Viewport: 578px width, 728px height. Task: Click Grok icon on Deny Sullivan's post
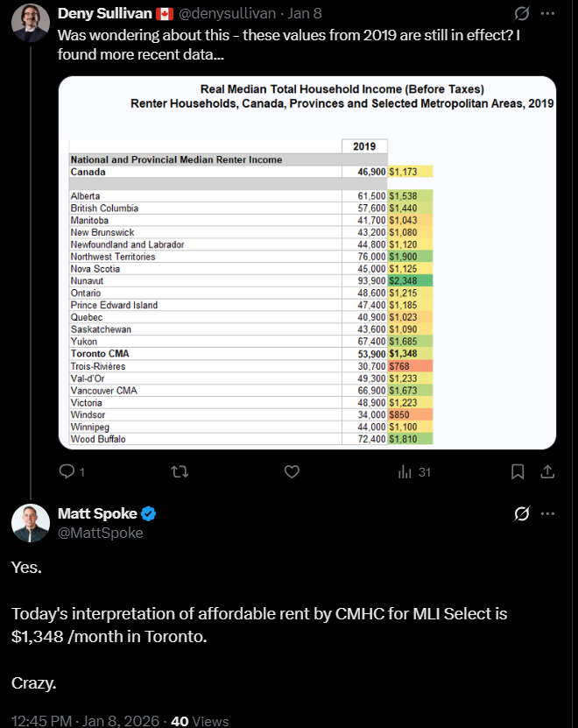pos(521,14)
